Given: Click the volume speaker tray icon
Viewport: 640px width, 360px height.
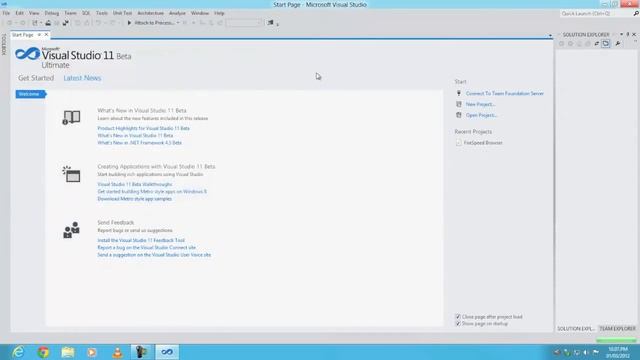Looking at the screenshot, I should pos(586,352).
